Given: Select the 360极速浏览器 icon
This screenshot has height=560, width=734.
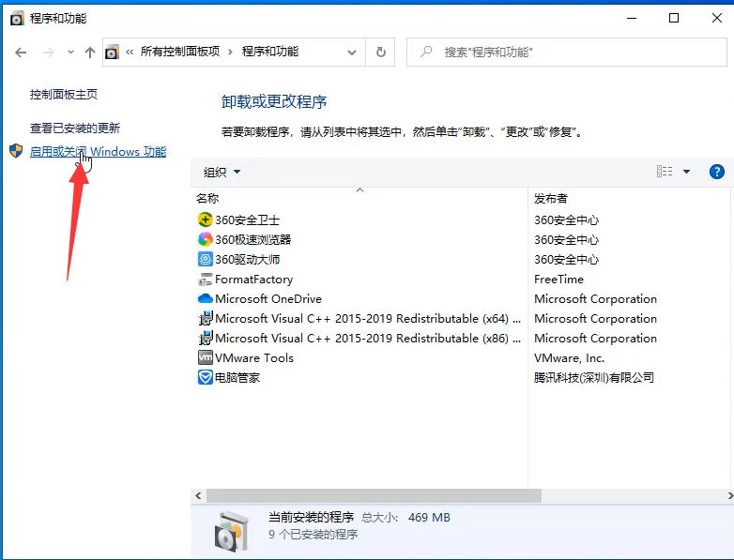Looking at the screenshot, I should tap(206, 239).
